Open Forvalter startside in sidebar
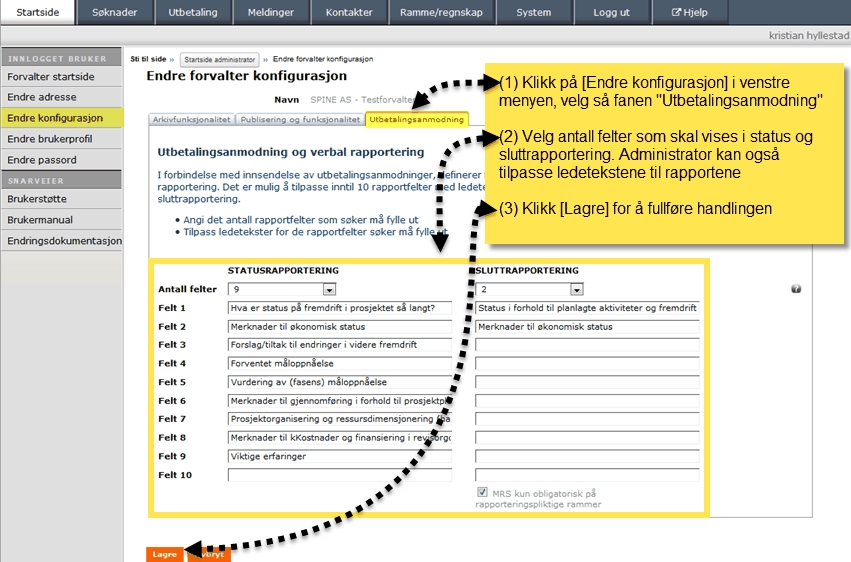Viewport: 851px width, 562px height. click(x=61, y=76)
